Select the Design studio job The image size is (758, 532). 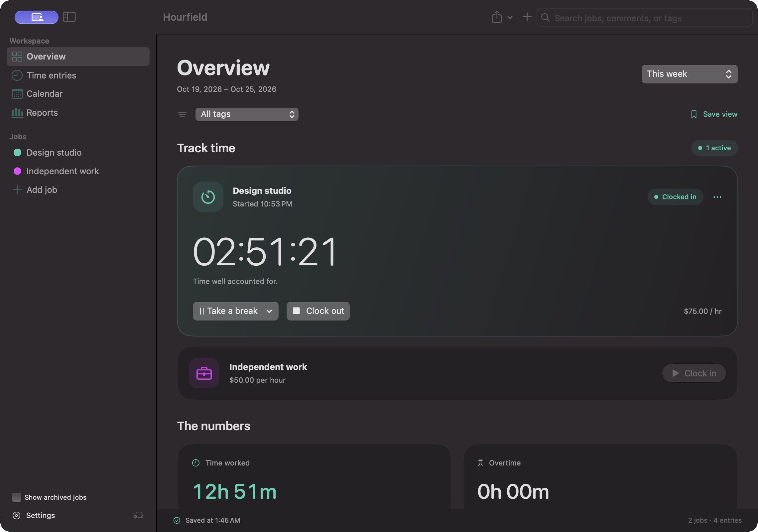[78, 153]
